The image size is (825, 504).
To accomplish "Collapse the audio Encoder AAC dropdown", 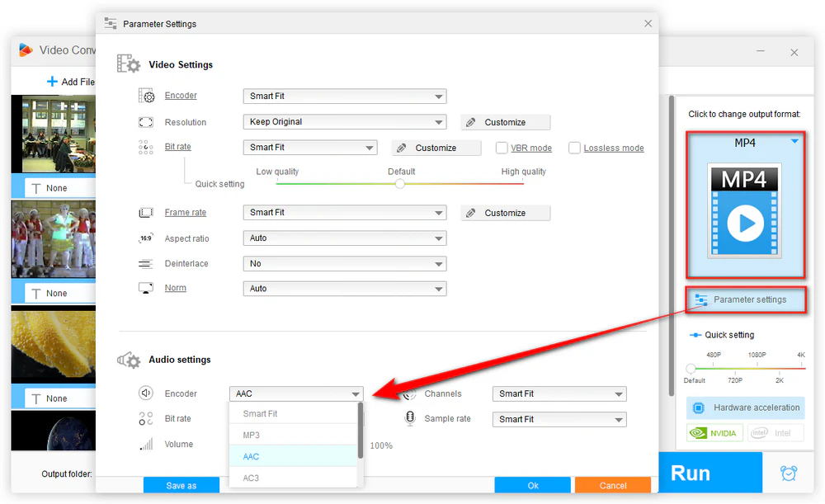I will pos(296,393).
